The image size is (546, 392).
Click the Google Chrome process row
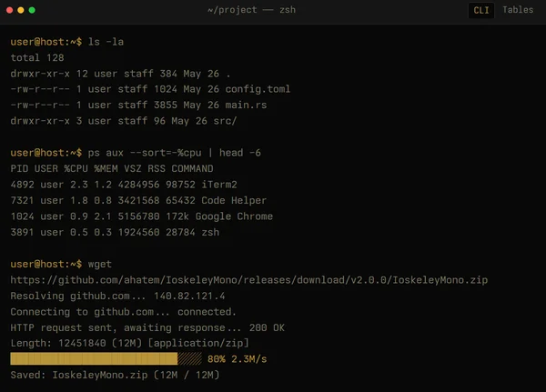coord(142,216)
